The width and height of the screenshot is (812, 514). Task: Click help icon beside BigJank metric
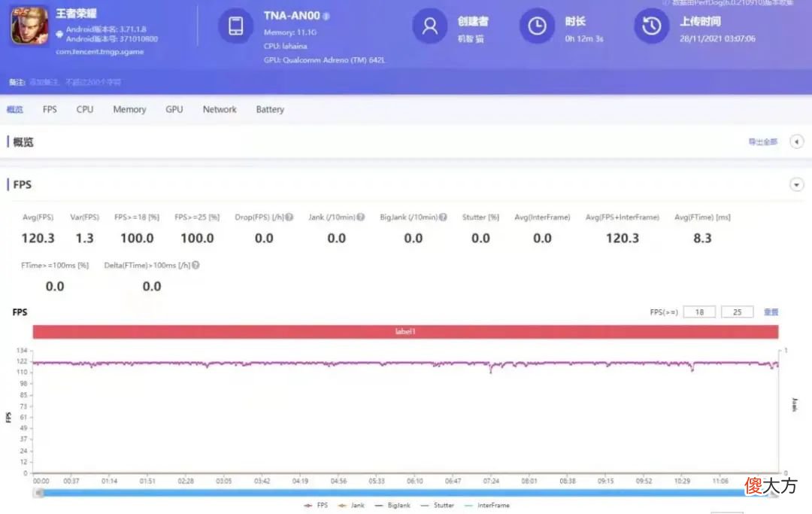point(443,217)
